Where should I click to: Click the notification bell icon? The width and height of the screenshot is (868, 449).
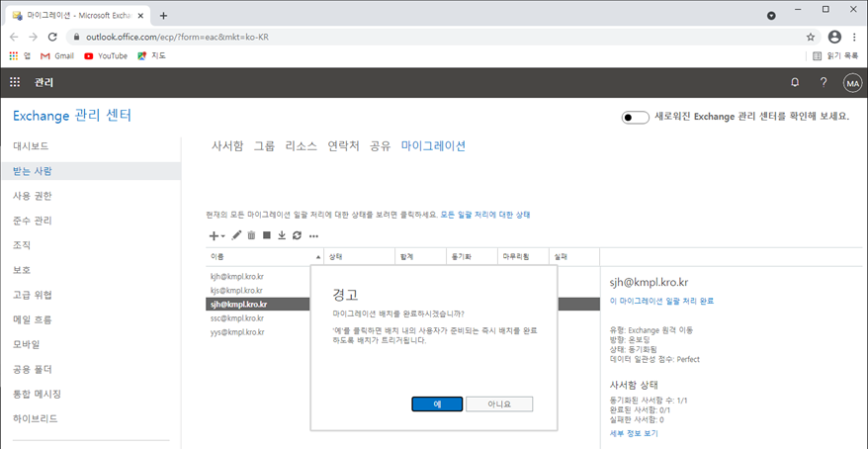[x=795, y=83]
